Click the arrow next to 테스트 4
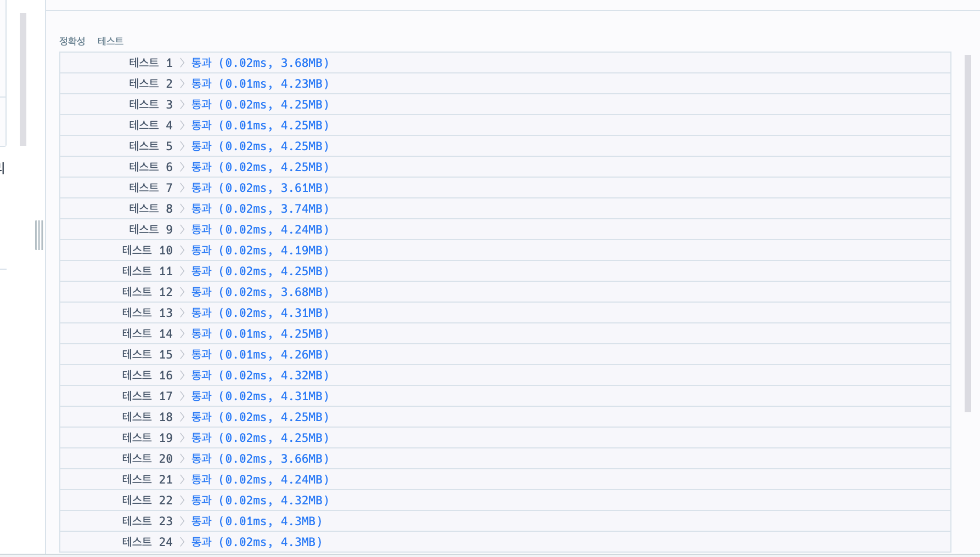The width and height of the screenshot is (980, 557). 182,126
